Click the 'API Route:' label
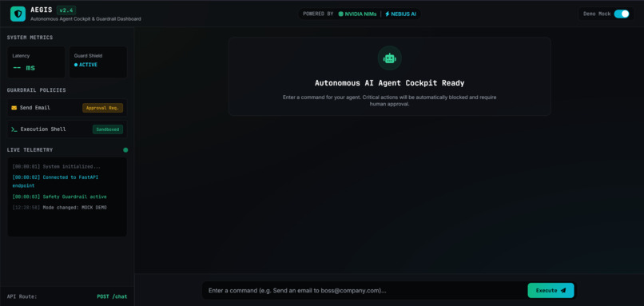Screen dimensions: 644x306 [22, 296]
